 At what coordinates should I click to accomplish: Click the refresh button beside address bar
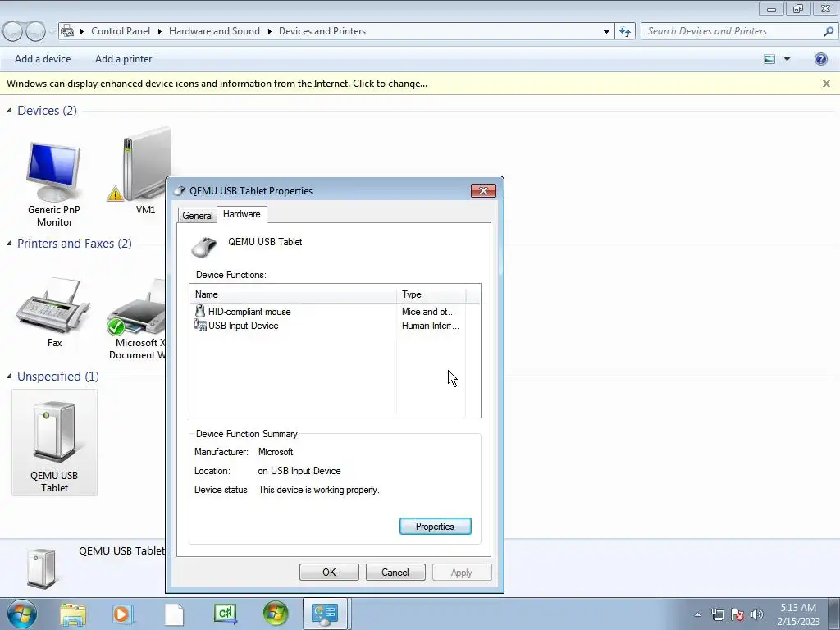[625, 31]
